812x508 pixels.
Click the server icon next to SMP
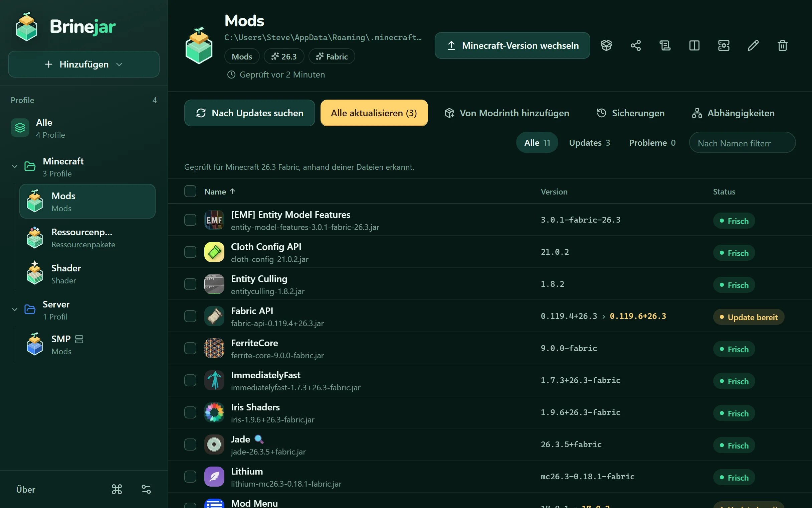(79, 339)
